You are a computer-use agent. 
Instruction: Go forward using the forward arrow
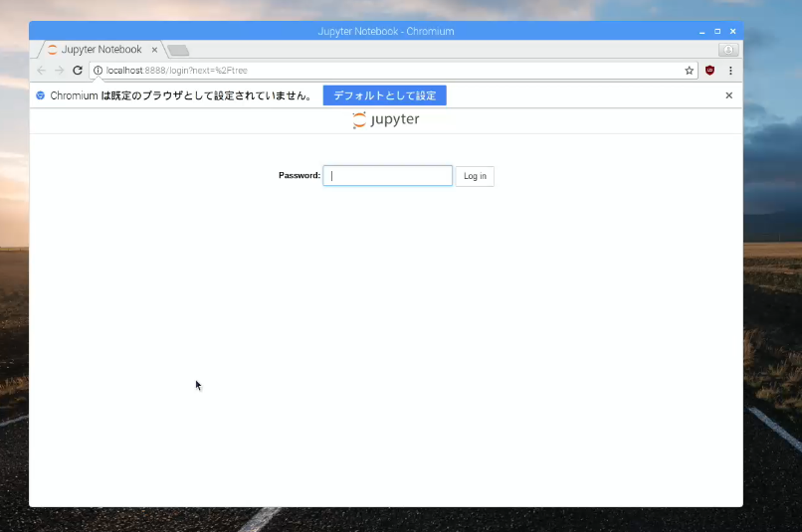(60, 70)
